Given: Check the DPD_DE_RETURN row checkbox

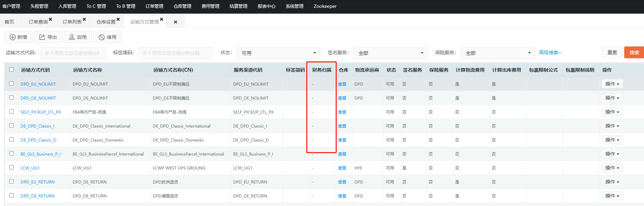Looking at the screenshot, I should click(x=11, y=195).
